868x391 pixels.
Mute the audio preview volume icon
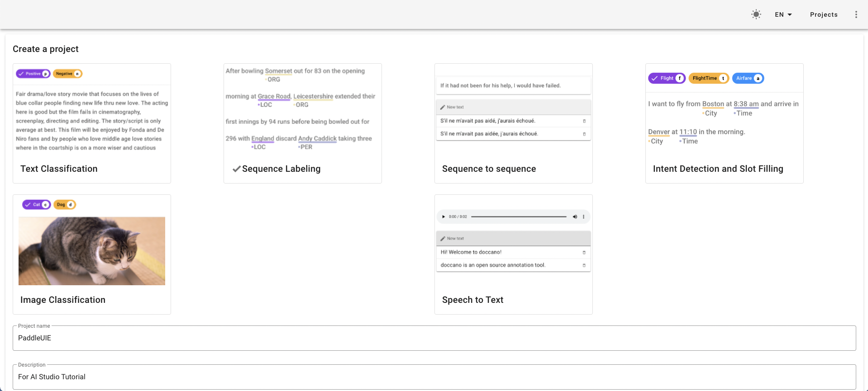click(575, 217)
